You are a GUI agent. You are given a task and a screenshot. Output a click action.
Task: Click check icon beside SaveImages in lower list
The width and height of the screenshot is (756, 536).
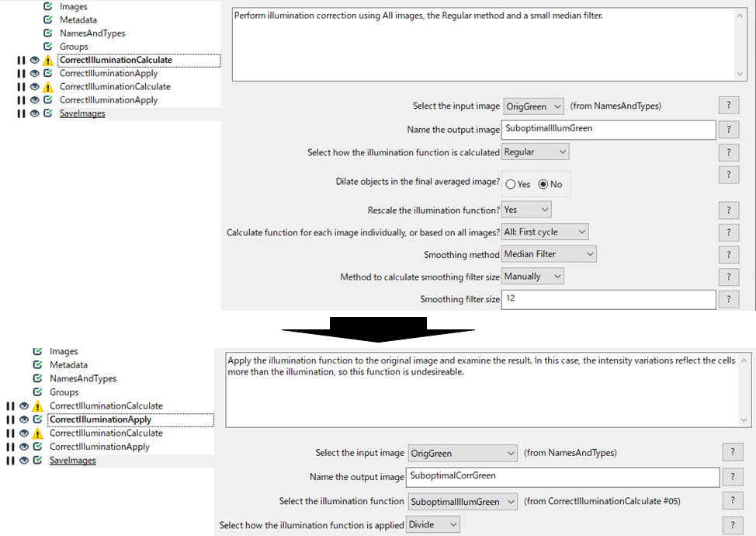point(37,460)
